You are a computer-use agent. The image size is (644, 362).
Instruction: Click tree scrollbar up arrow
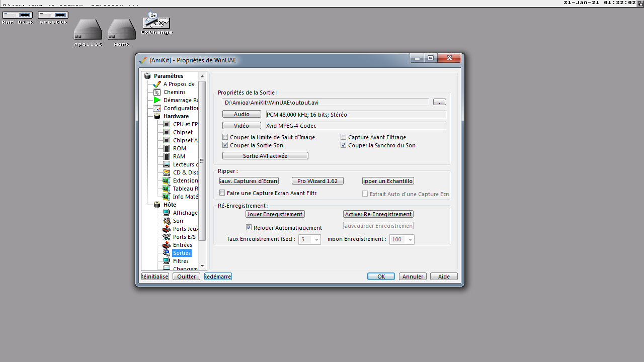tap(203, 76)
